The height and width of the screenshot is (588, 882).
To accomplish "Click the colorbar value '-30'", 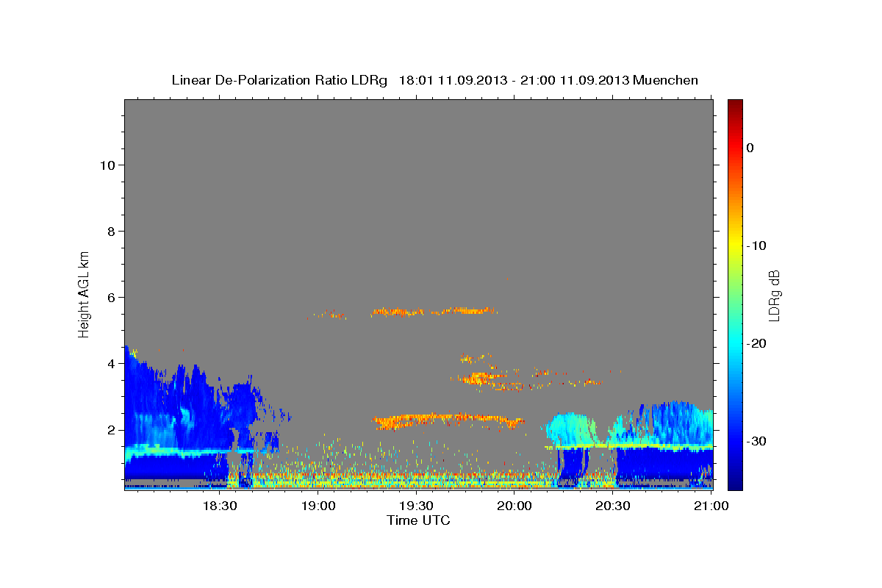I will (x=757, y=441).
